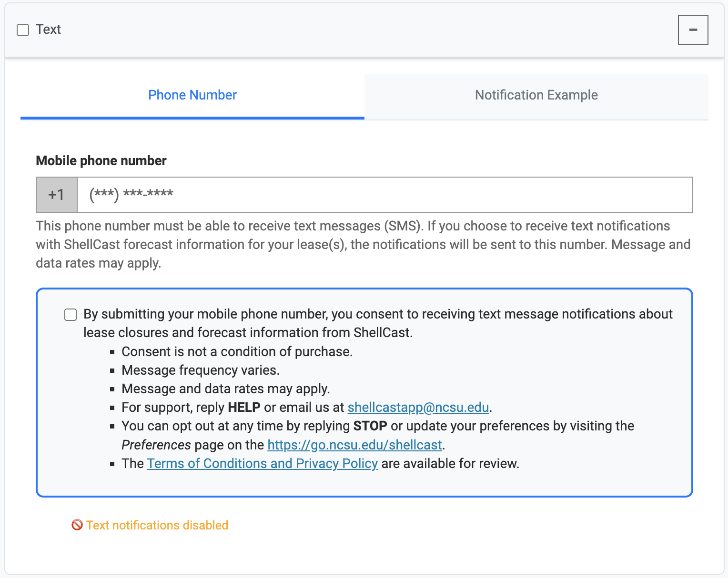Select the Phone Number tab

[192, 95]
